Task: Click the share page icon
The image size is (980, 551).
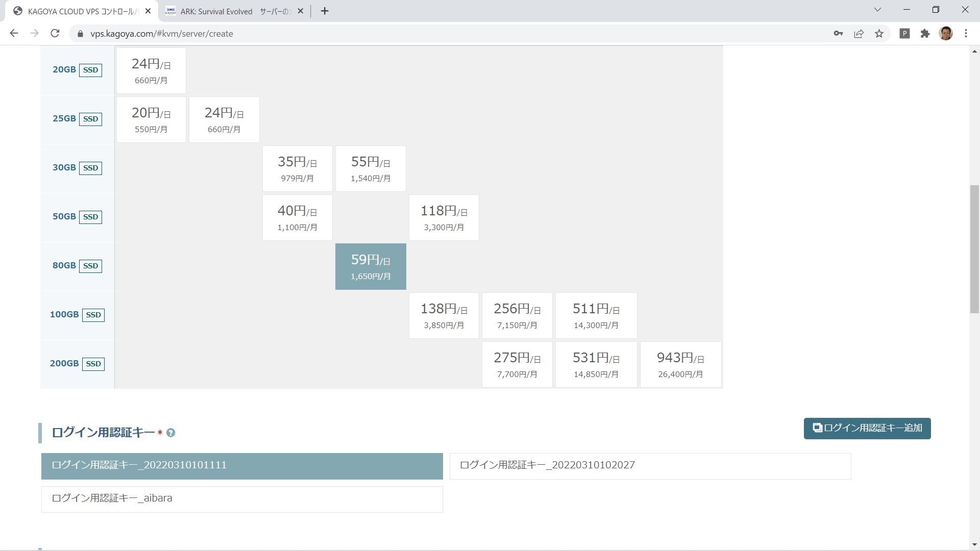Action: pos(859,34)
